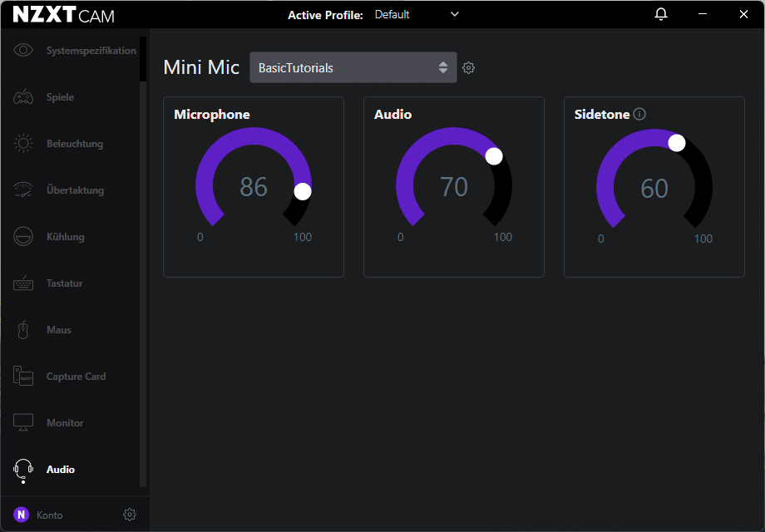Open Spiele via the gamepad icon
Image resolution: width=765 pixels, height=532 pixels.
[23, 97]
